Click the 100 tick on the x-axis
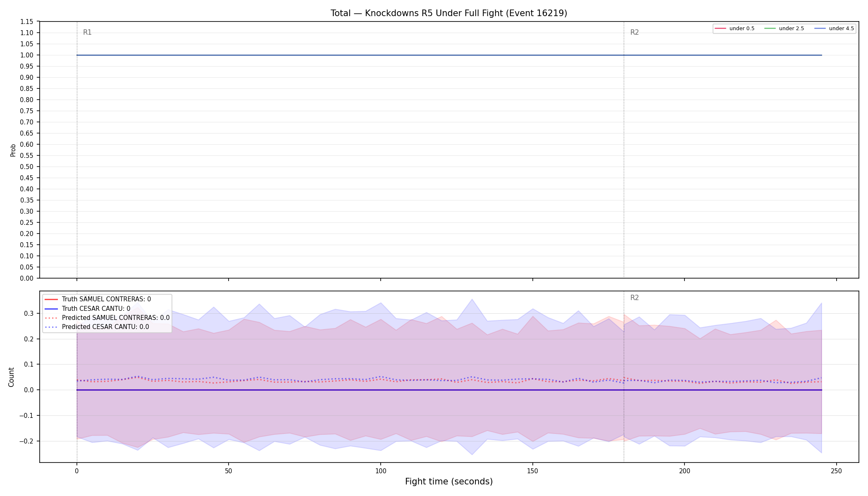 [380, 471]
